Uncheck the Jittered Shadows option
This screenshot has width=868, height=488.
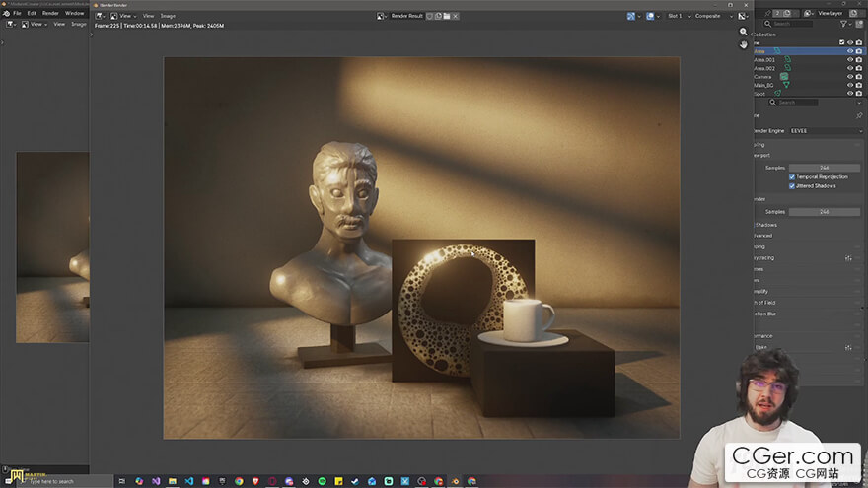[x=792, y=185]
